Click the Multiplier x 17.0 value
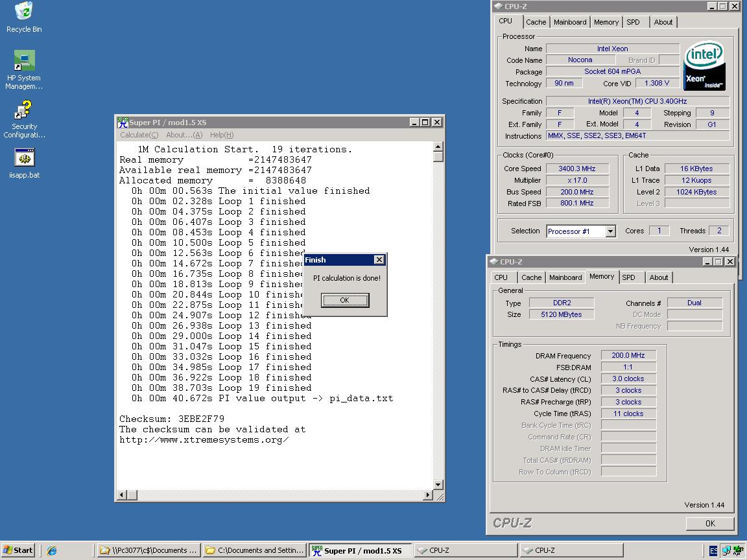Image resolution: width=747 pixels, height=560 pixels. [x=577, y=180]
